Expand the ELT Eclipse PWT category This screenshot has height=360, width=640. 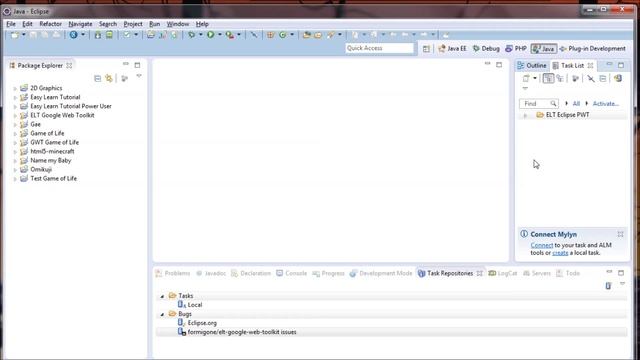(525, 116)
